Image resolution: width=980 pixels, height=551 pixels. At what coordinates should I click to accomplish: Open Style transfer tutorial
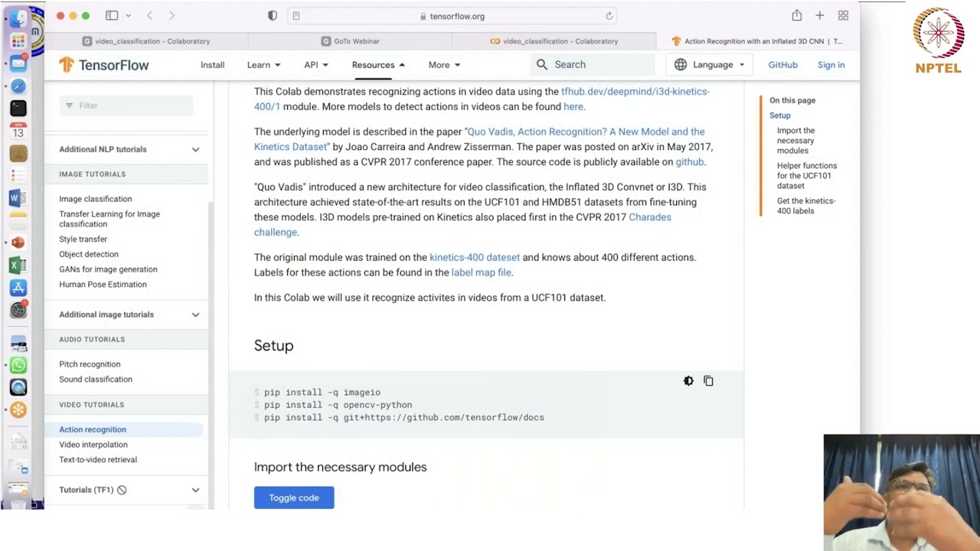tap(83, 239)
